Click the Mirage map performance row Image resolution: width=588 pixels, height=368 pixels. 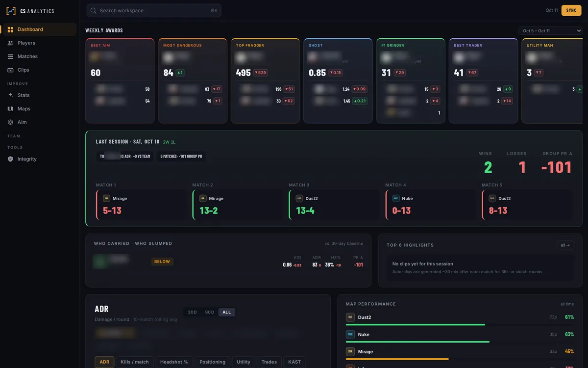(x=460, y=353)
